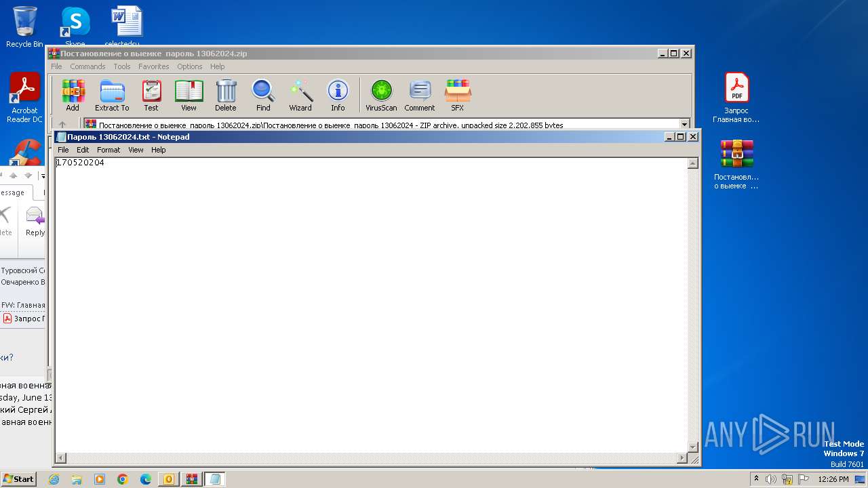
Task: Open Recycle Bin desktop icon
Action: [x=24, y=27]
